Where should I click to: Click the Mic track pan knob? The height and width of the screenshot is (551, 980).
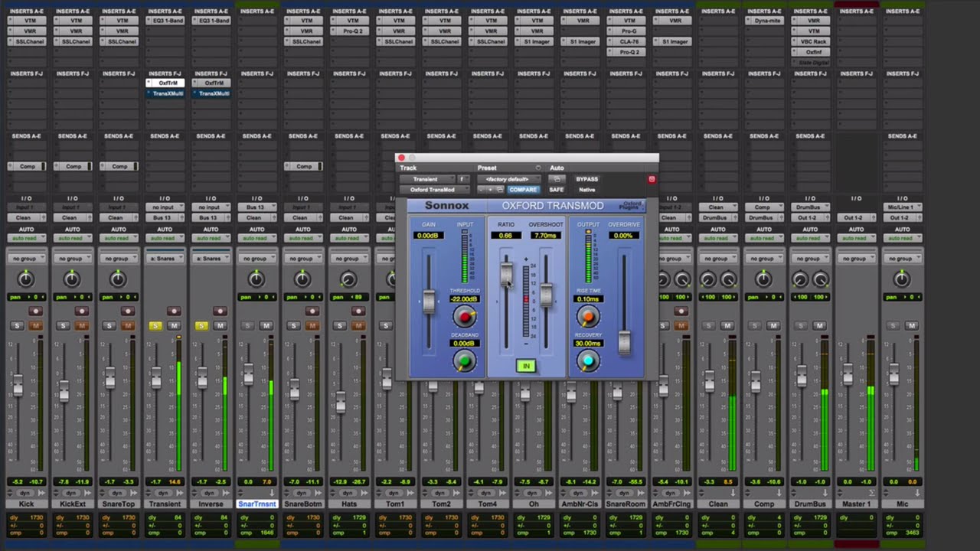pyautogui.click(x=902, y=279)
